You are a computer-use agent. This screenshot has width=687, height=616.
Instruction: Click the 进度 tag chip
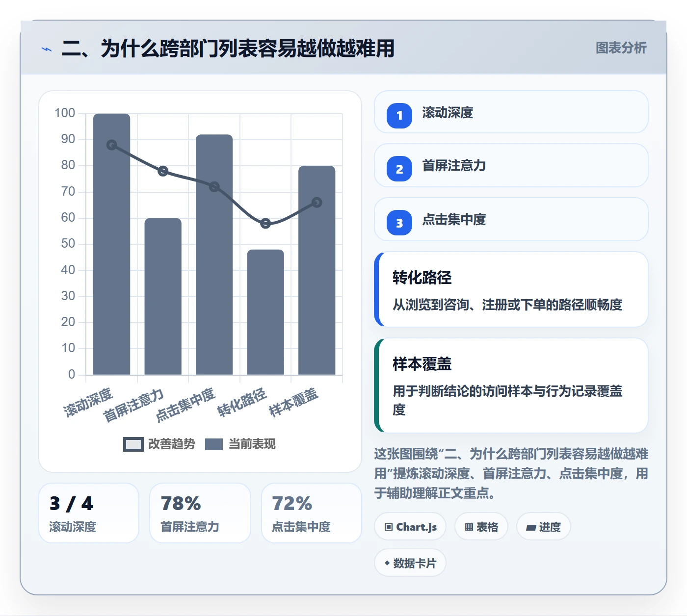click(x=544, y=527)
